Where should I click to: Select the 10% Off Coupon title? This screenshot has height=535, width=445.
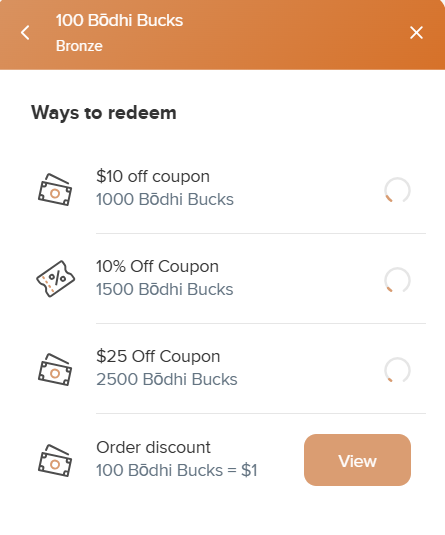(x=157, y=266)
